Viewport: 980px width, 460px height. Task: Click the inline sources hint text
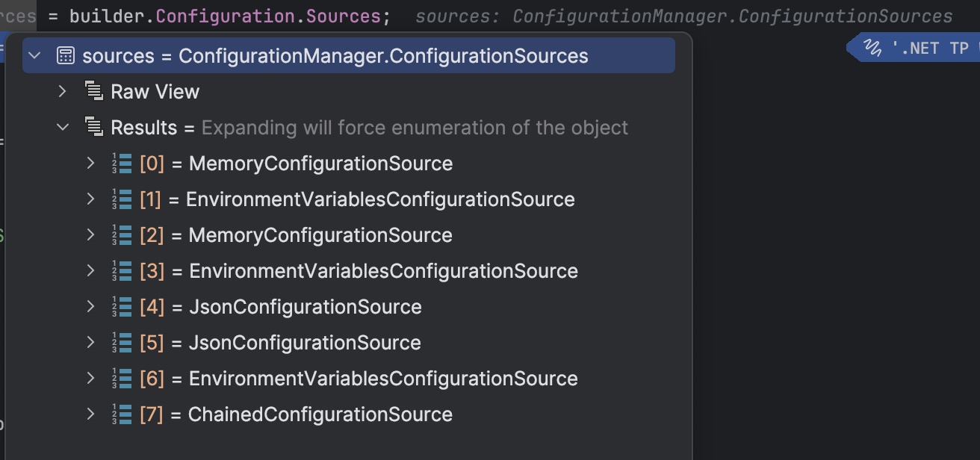683,16
